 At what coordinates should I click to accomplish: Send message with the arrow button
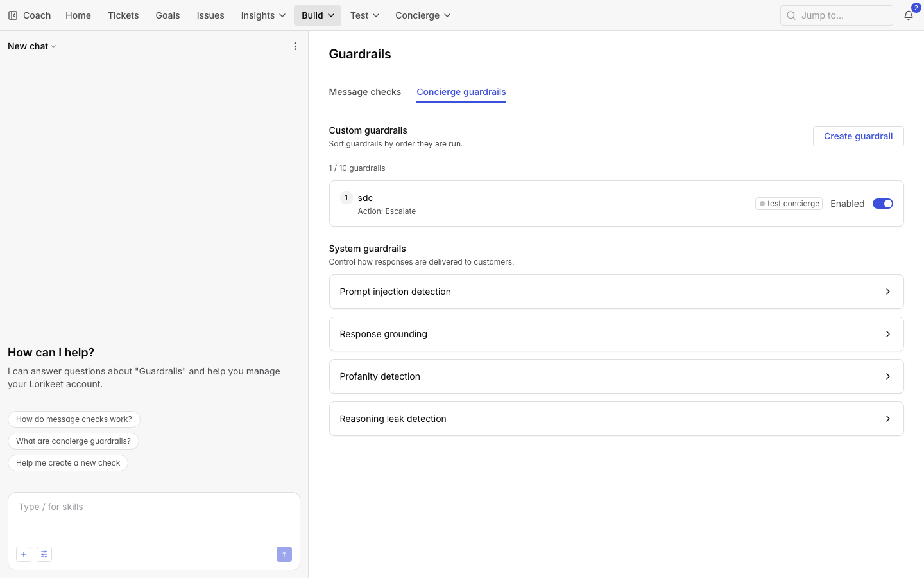pos(284,554)
